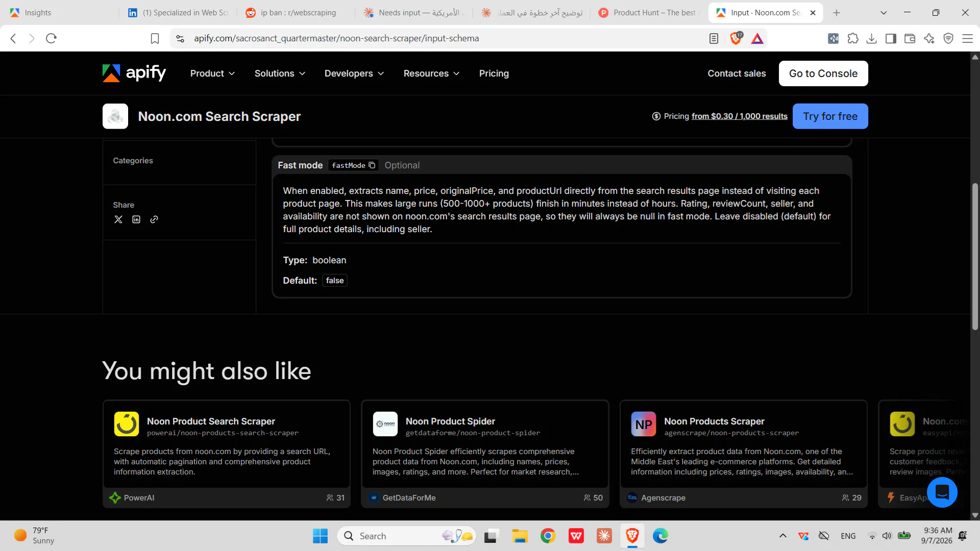Click the Noon.com Search Scraper actor icon
Screen dimensions: 980x551
tap(115, 116)
